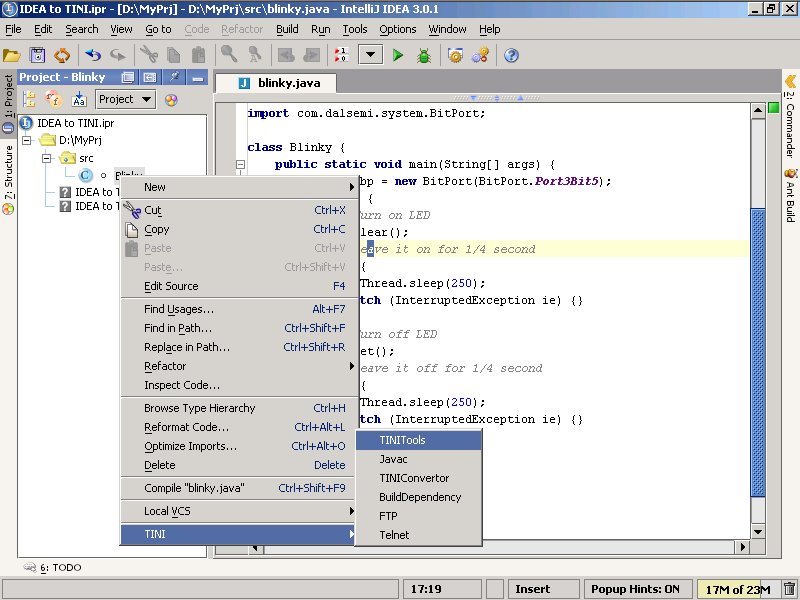Click the green Run arrow icon
800x600 pixels.
(398, 55)
